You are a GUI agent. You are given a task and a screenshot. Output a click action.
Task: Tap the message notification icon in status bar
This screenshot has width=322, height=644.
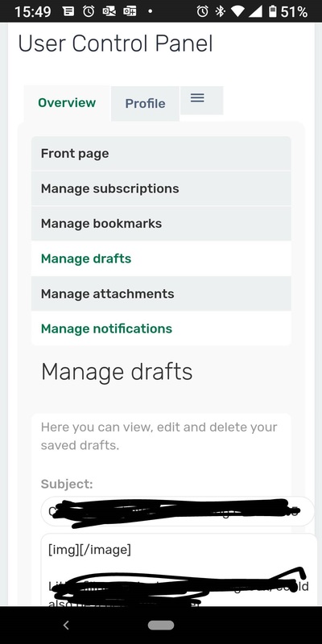(69, 11)
